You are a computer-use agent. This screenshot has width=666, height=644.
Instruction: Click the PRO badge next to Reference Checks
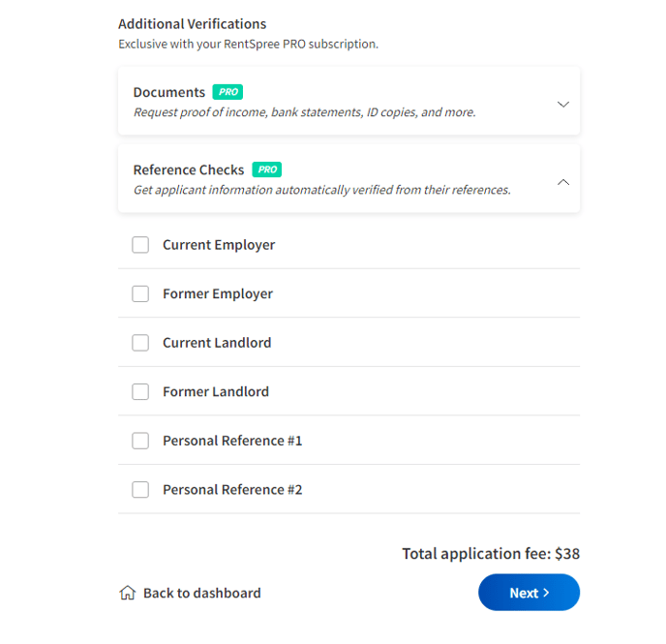coord(267,169)
